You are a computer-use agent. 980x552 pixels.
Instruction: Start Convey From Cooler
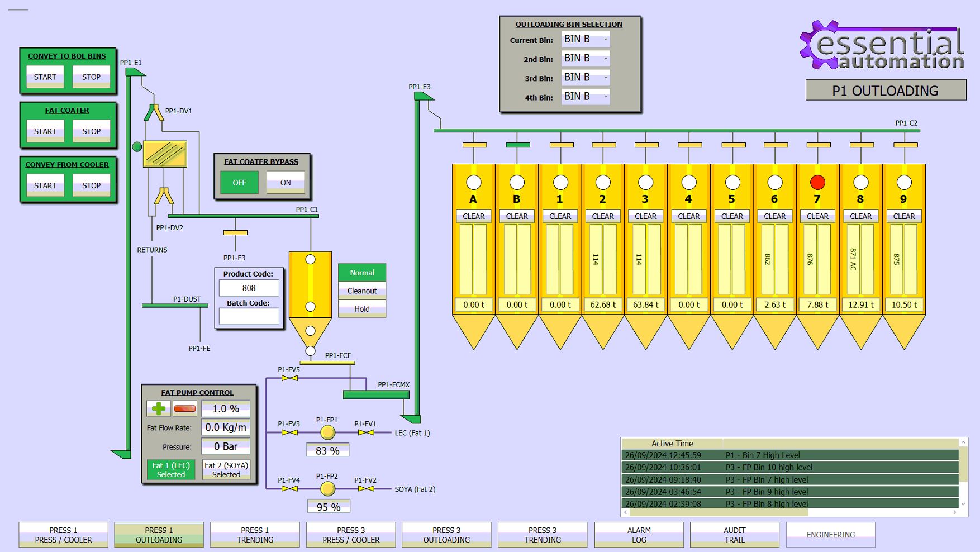click(x=45, y=185)
